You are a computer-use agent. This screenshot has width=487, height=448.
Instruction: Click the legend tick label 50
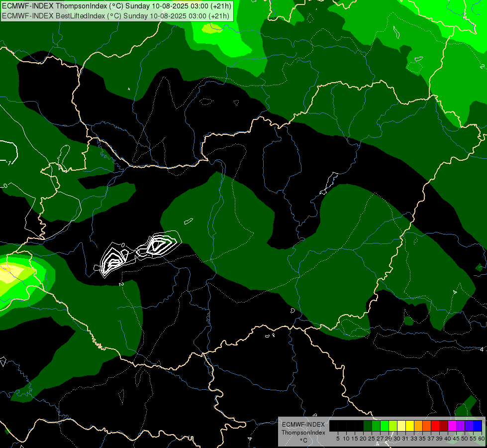point(465,439)
